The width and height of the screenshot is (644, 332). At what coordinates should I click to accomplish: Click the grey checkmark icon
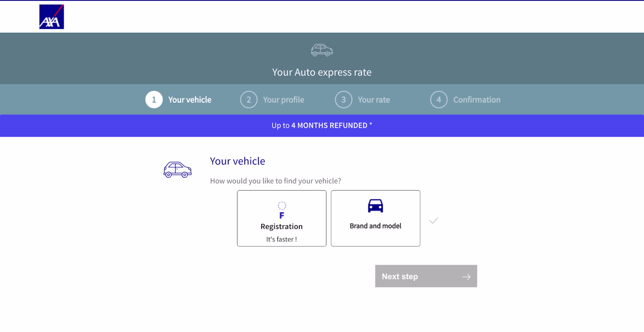pyautogui.click(x=434, y=220)
